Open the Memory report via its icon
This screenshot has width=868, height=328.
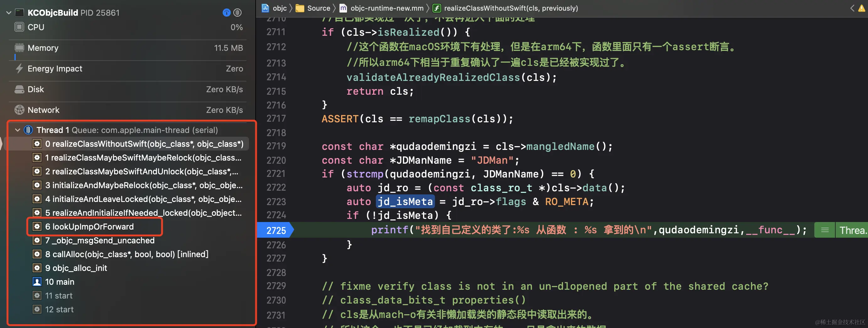point(19,48)
